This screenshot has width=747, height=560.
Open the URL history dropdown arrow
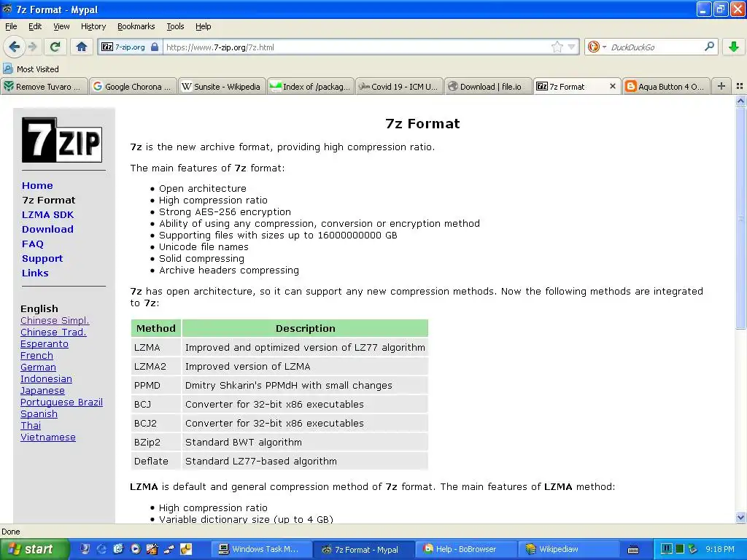click(571, 47)
